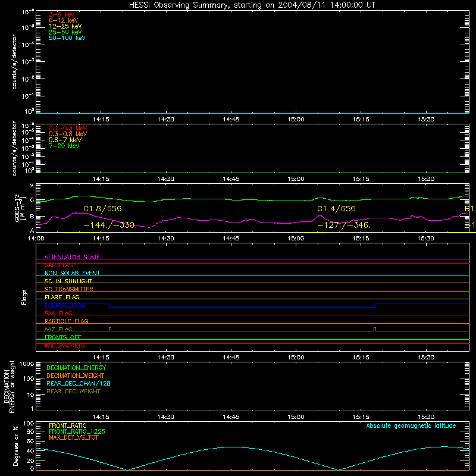The width and height of the screenshot is (476, 476).
Task: Click the DECIMATION ENERGY or weight axis title
Action: point(10,387)
